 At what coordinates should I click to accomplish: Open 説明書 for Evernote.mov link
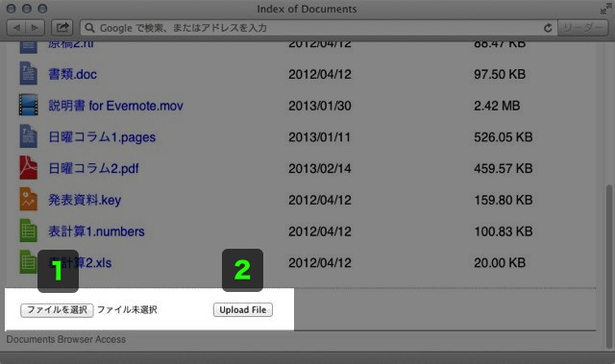pyautogui.click(x=115, y=106)
